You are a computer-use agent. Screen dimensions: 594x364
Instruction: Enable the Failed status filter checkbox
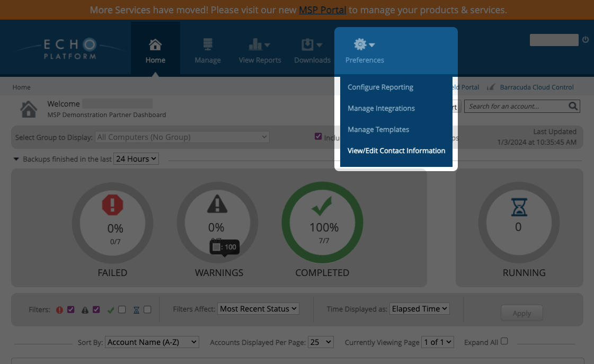pos(70,309)
